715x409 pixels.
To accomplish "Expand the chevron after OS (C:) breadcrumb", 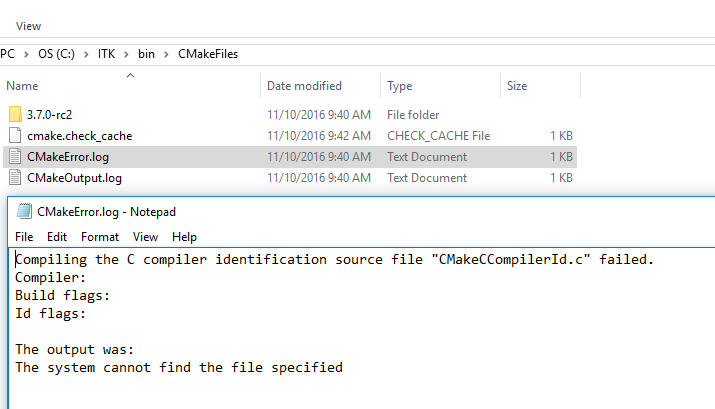I will (x=86, y=54).
